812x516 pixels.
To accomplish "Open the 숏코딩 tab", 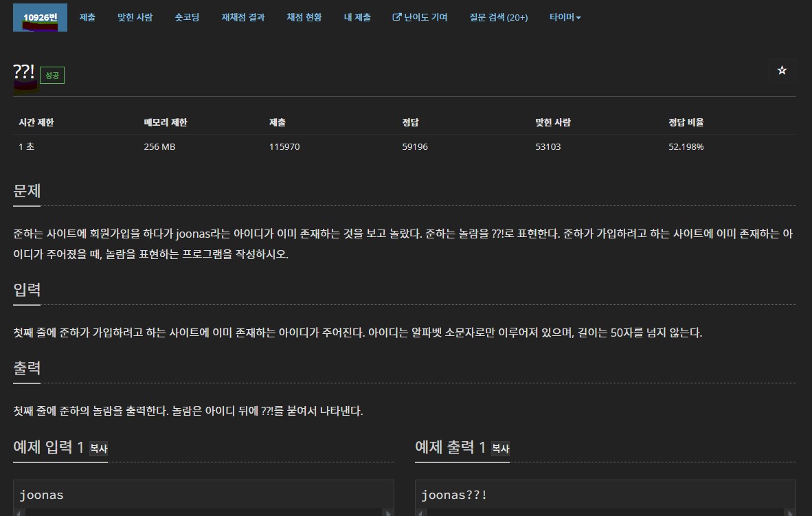I will coord(187,17).
